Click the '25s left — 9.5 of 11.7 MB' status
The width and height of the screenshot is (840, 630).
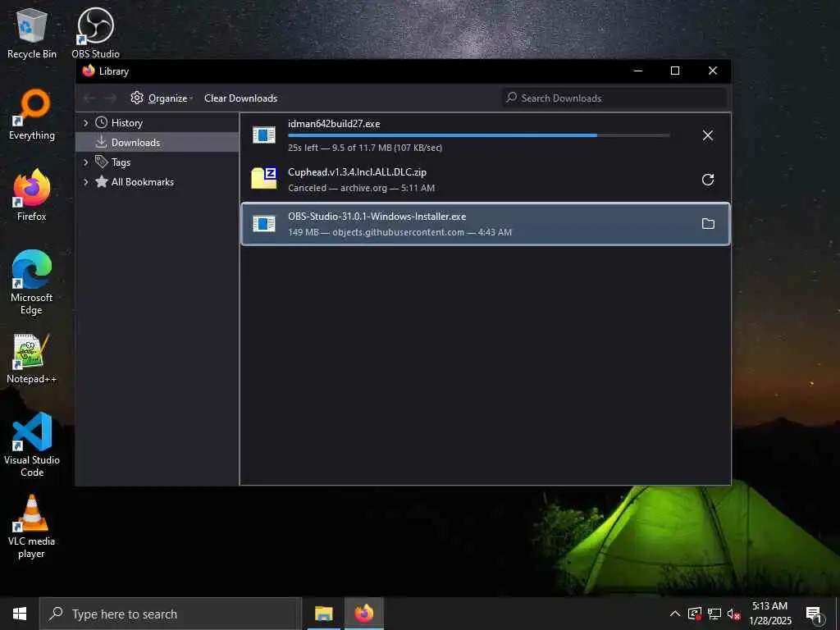tap(365, 148)
